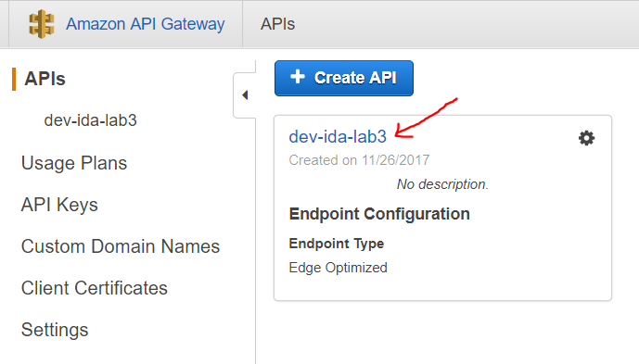Click the 'Created on 11/26/2017' text
The height and width of the screenshot is (364, 639).
pos(359,160)
